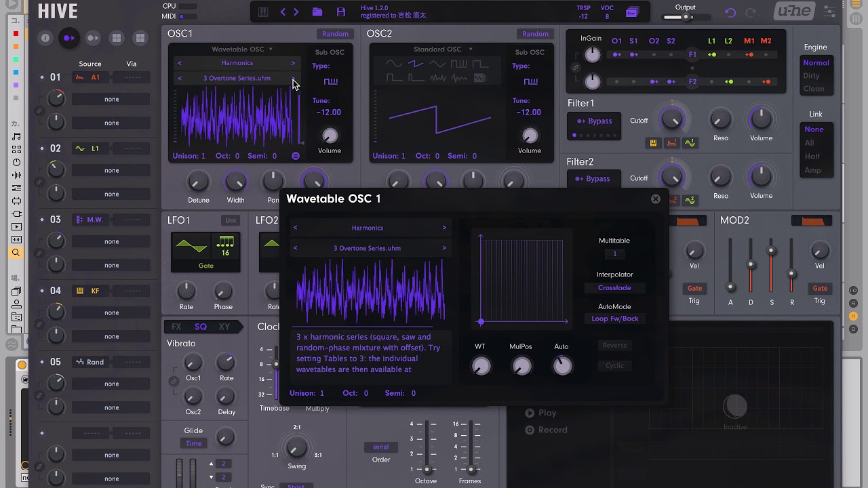
Task: Toggle Filter1 Bypass
Action: [594, 121]
